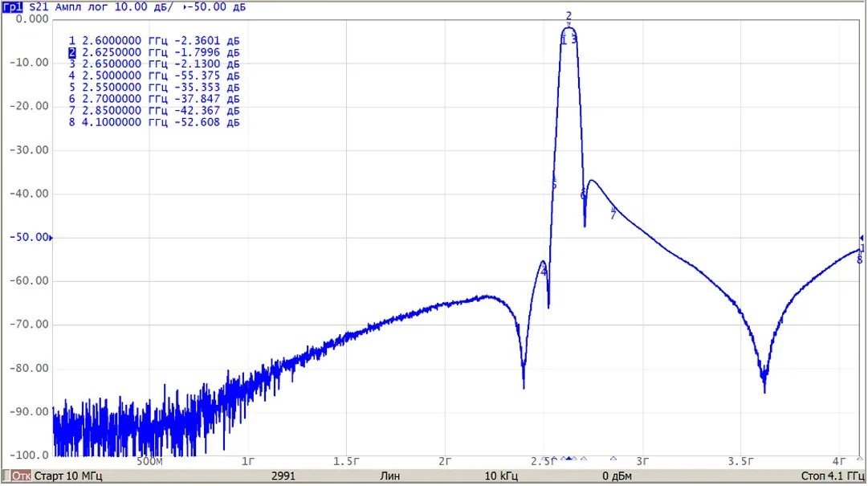Click the reference level arrow beside -50.00 axis label
Viewport: 868px width, 486px height.
51,238
